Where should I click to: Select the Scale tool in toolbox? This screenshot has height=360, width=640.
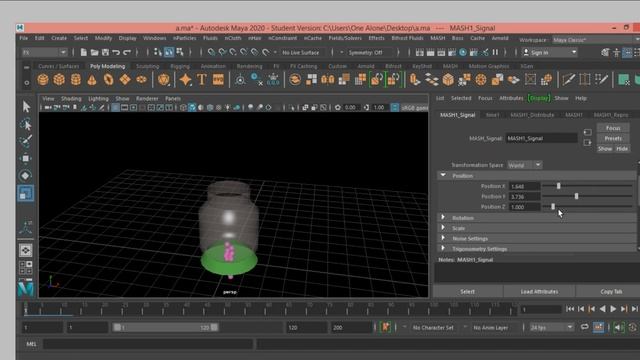click(x=26, y=193)
